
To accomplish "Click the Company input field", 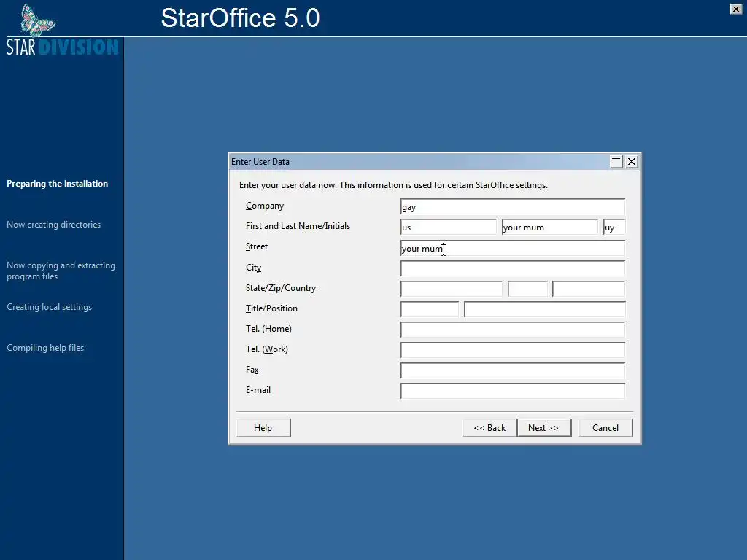I will point(513,206).
